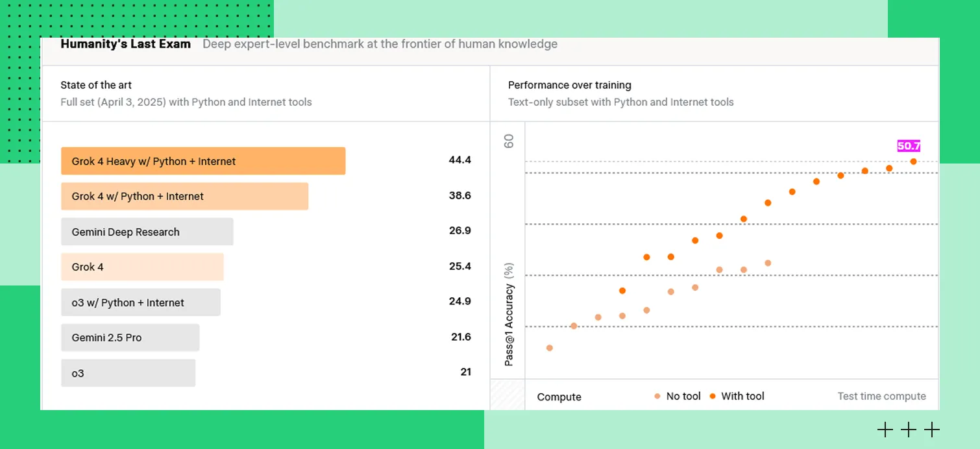Click the Compute axis label
The image size is (980, 449).
coord(559,397)
